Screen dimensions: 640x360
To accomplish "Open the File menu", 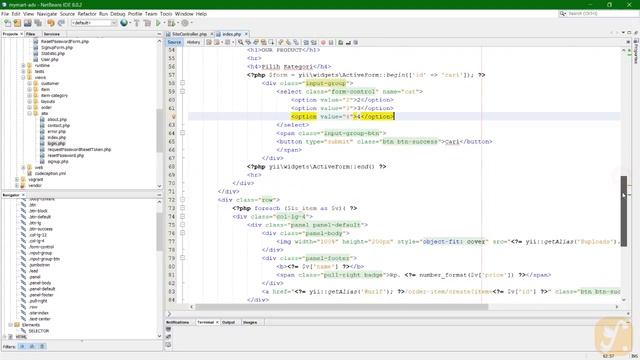I will click(x=5, y=14).
